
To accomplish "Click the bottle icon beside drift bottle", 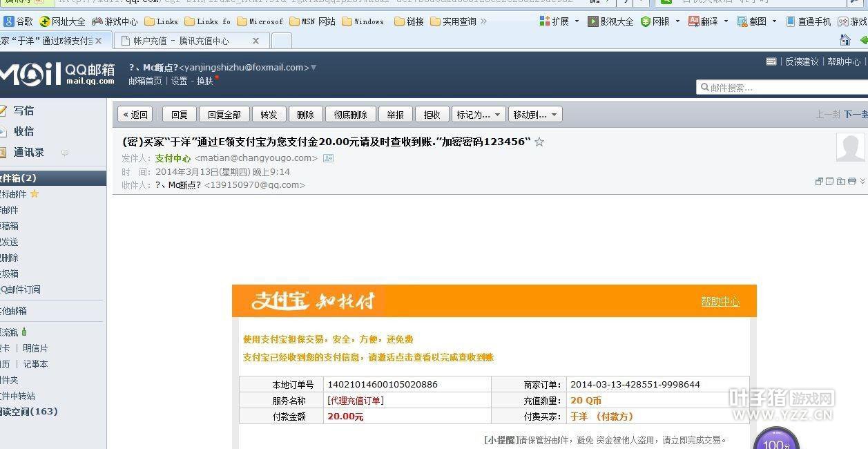I will (x=24, y=332).
